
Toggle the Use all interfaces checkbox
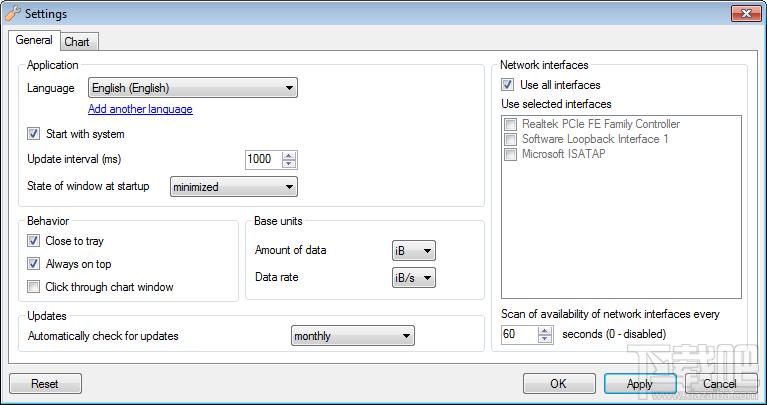(x=508, y=85)
